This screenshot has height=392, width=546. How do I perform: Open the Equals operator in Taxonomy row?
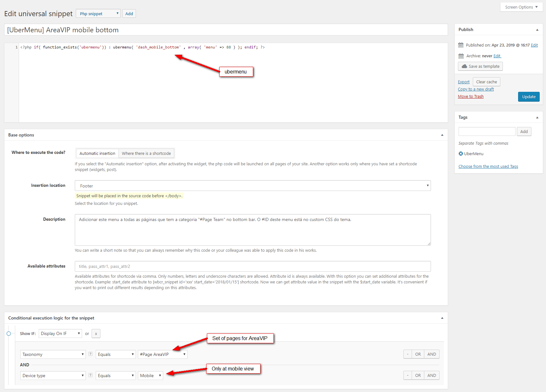tap(116, 354)
